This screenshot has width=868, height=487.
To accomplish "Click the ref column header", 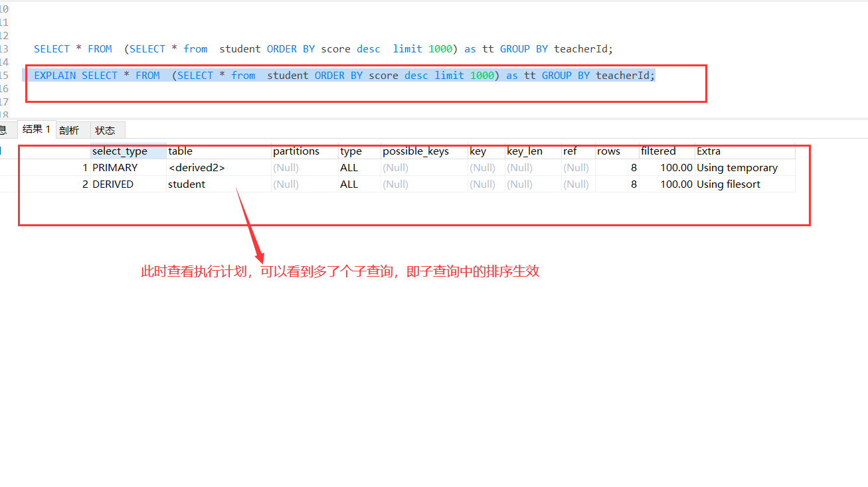I will click(x=578, y=151).
